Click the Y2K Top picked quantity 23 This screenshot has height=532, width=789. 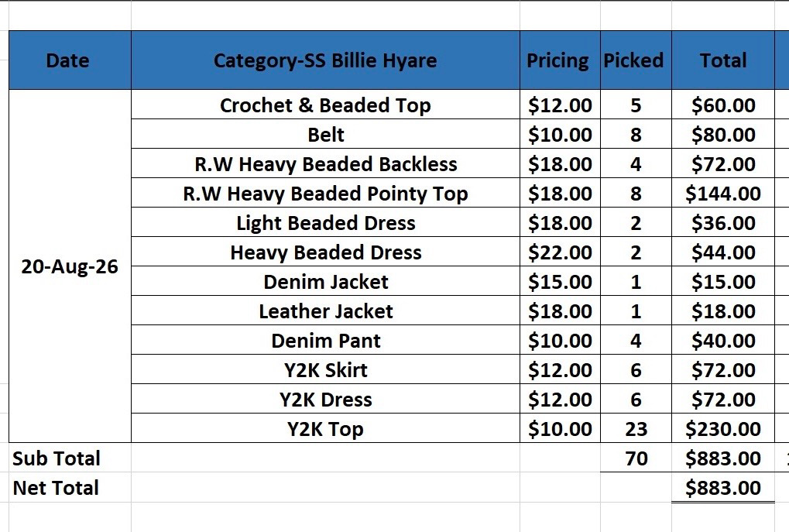click(x=636, y=429)
